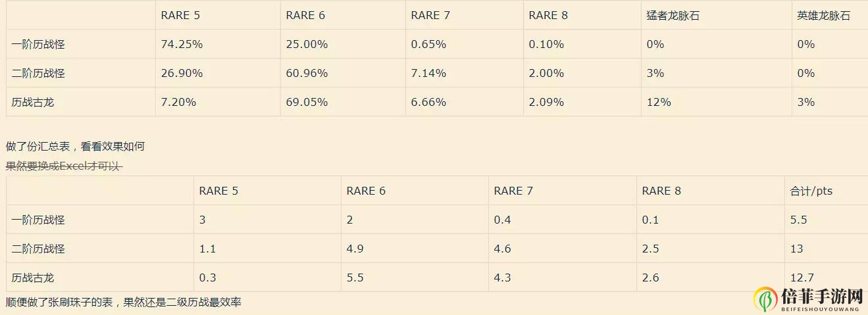Click RARE 8 header in the lower table
868x315 pixels.
[661, 191]
